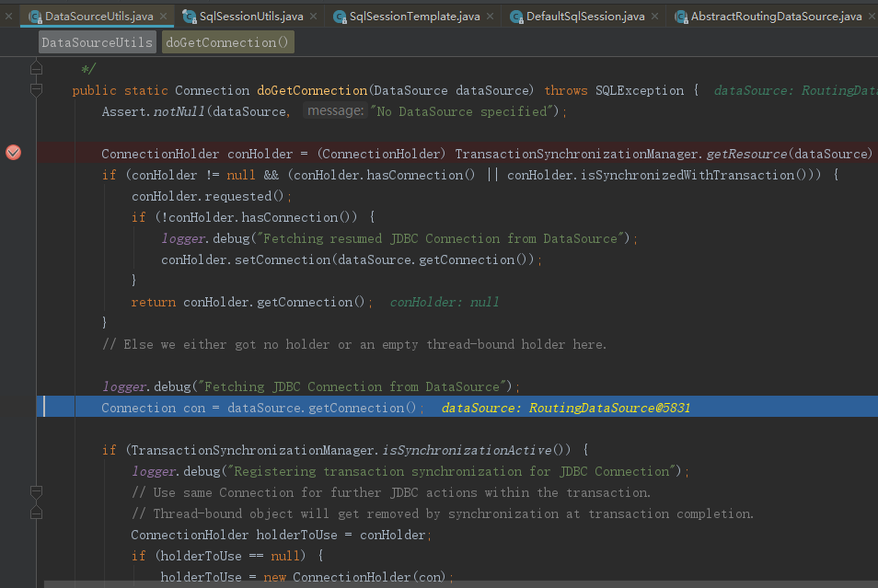Click the doGetConnection() breadcrumb

226,42
